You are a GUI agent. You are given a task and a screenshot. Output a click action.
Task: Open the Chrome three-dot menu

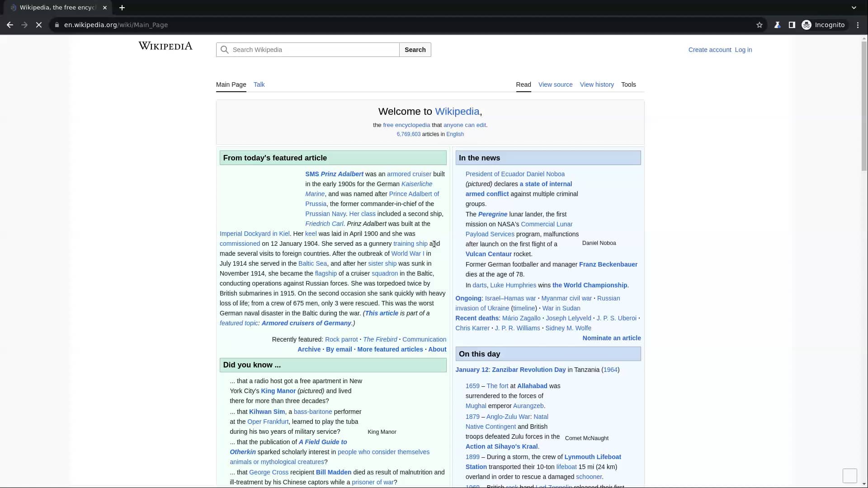[x=858, y=25]
